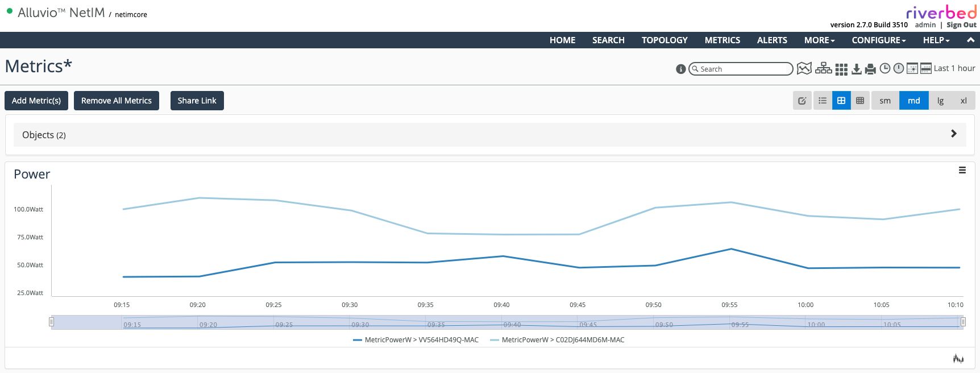
Task: Toggle C02DJ644MD6M-MAC series in legend
Action: (557, 340)
